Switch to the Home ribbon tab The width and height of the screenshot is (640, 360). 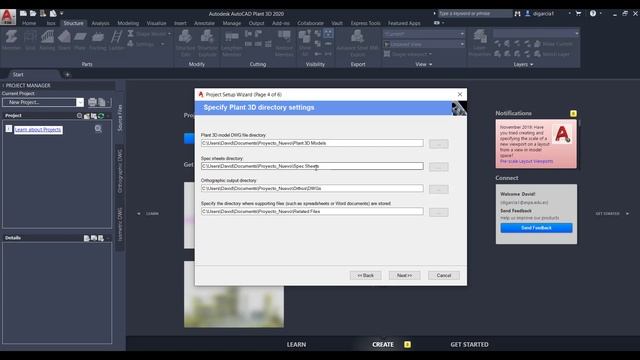point(29,23)
